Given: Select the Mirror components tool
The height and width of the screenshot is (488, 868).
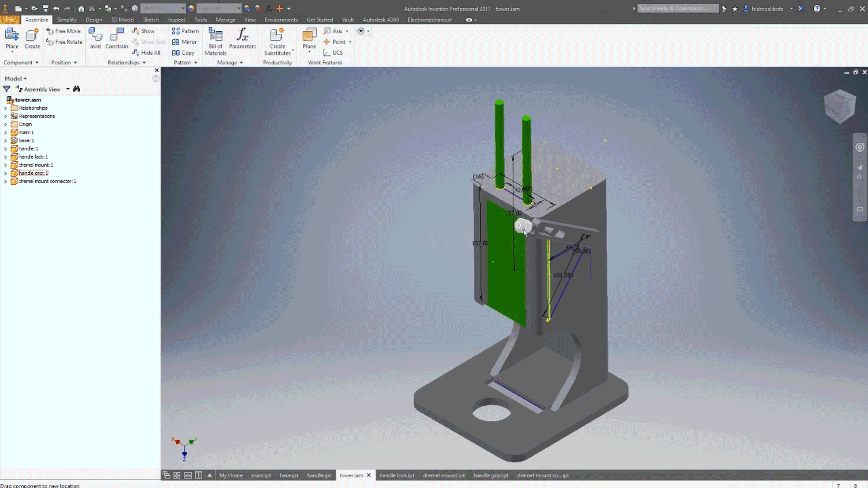Looking at the screenshot, I should pyautogui.click(x=184, y=42).
